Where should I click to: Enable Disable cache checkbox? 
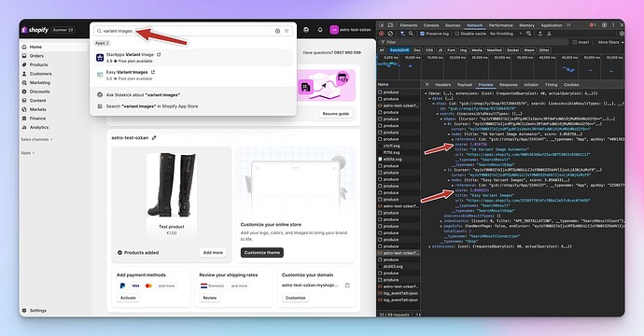point(456,34)
